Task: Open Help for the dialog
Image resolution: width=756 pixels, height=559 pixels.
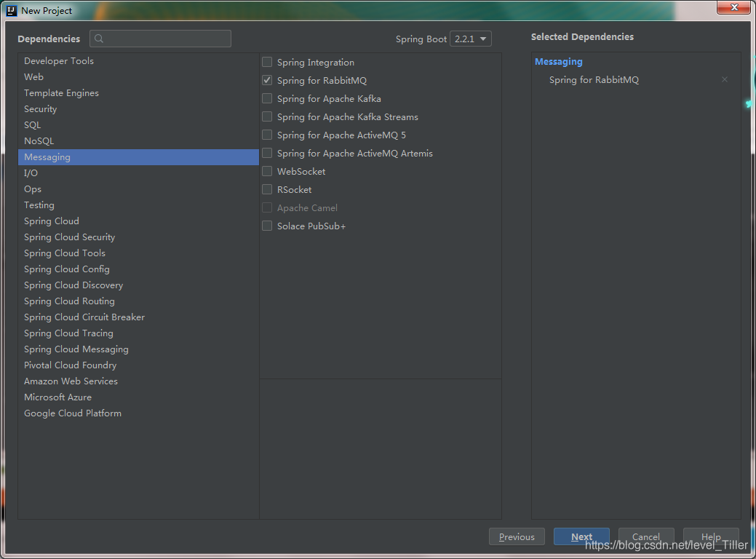Action: point(711,536)
